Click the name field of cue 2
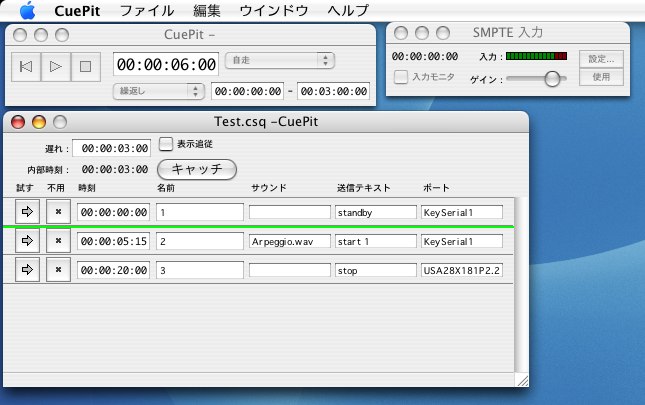 (200, 241)
